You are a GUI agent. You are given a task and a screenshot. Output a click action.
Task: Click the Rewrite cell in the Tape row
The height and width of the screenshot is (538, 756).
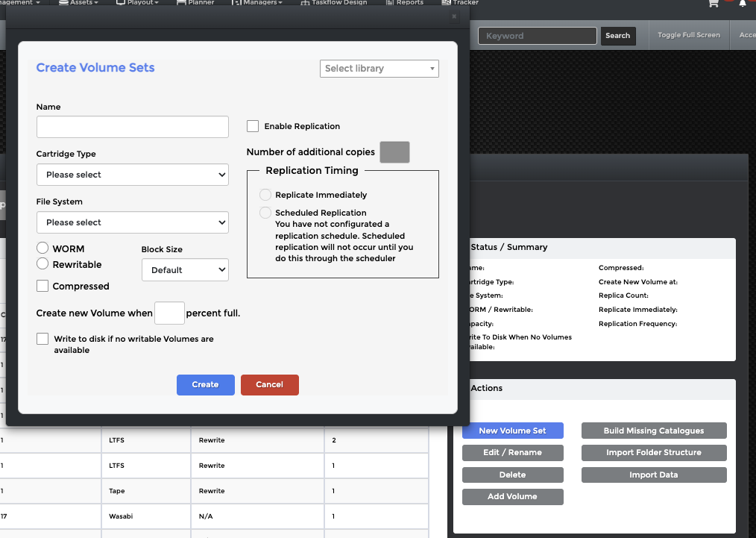257,491
